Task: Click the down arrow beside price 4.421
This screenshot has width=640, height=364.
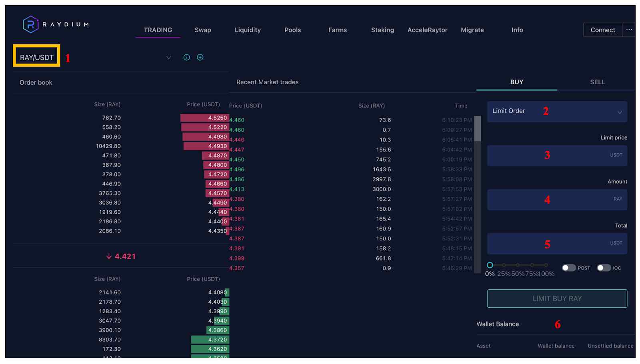Action: click(x=109, y=256)
